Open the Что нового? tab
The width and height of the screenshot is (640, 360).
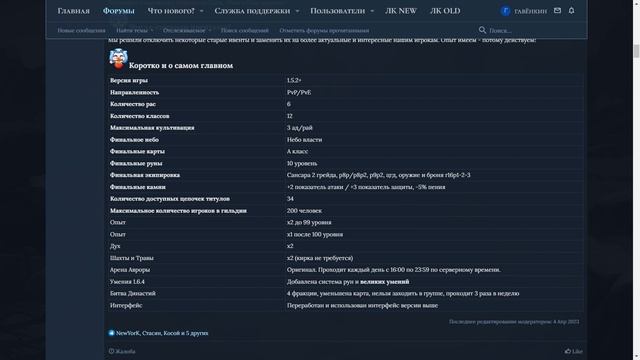171,11
